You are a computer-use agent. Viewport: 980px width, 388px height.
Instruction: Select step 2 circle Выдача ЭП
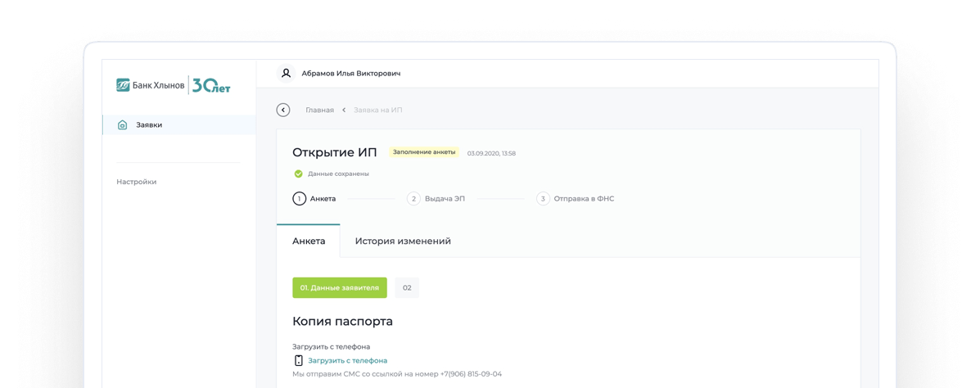pos(413,199)
